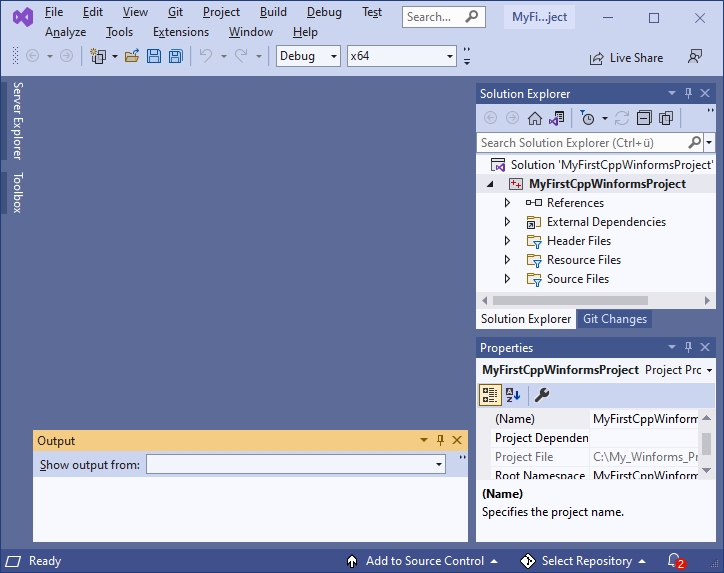Screen dimensions: 724x573
Task: Close the Solution Explorer panel
Action: click(x=705, y=93)
